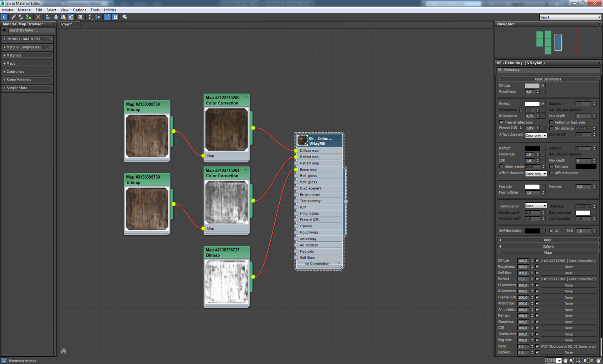The width and height of the screenshot is (603, 364).
Task: Delete selected with red X icon
Action: point(38,17)
